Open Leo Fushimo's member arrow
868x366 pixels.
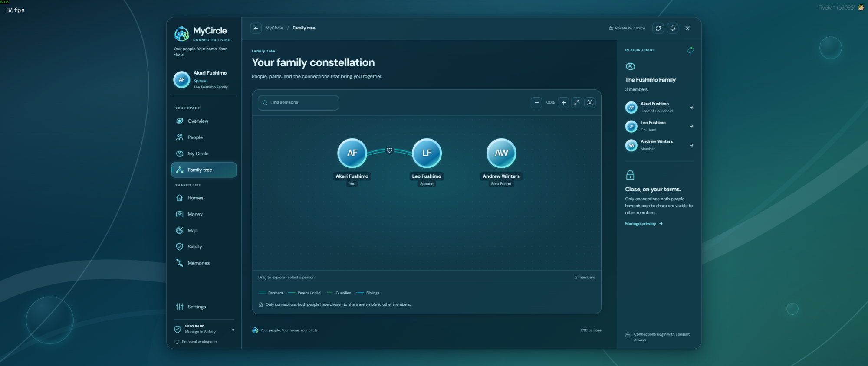coord(691,127)
